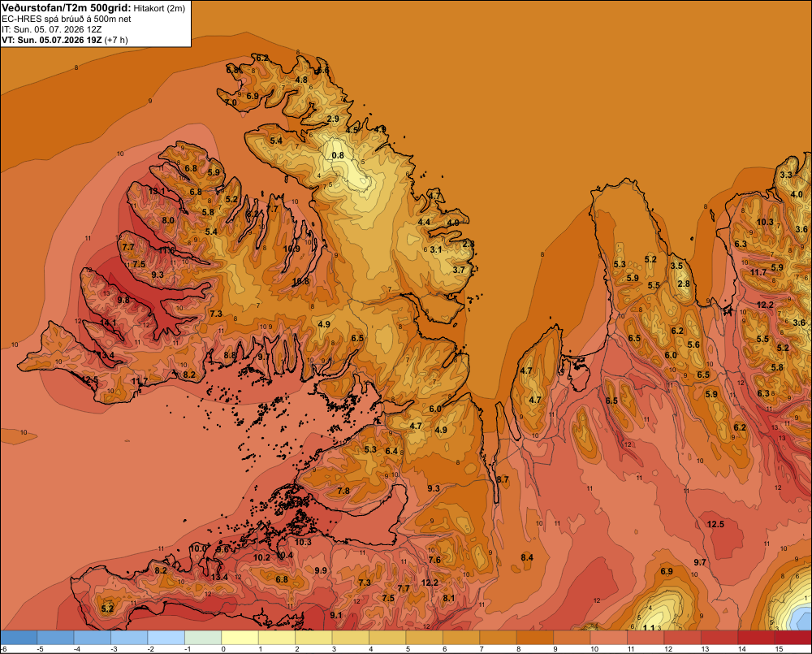Click the Veðurstofan/T2m 500grid title text
Screen dimensions: 812x654
point(66,7)
